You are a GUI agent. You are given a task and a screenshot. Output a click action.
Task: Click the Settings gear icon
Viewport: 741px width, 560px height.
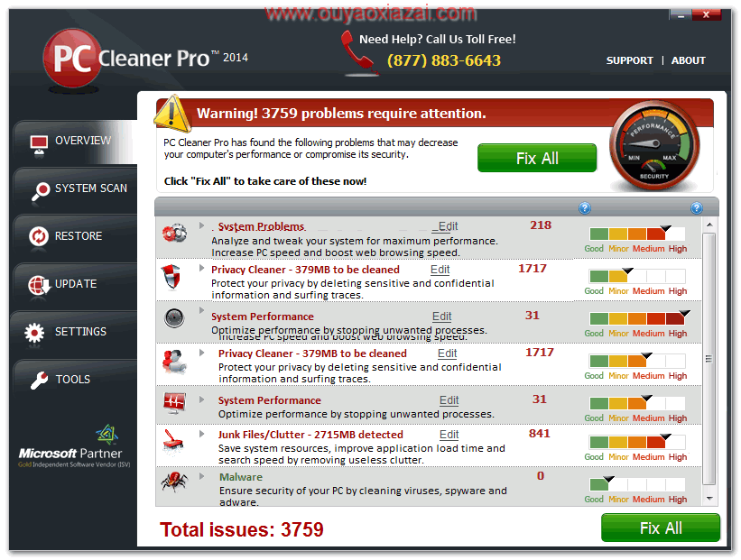[x=34, y=332]
